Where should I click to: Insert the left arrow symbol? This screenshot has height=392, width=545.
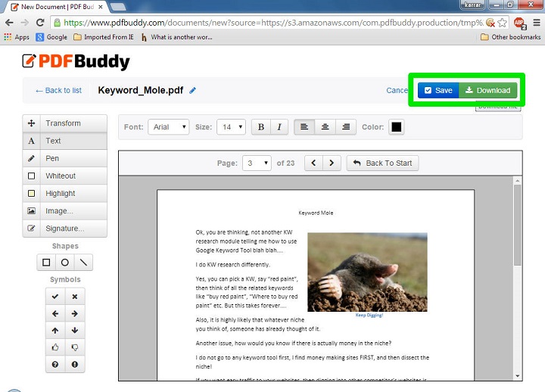tap(55, 313)
